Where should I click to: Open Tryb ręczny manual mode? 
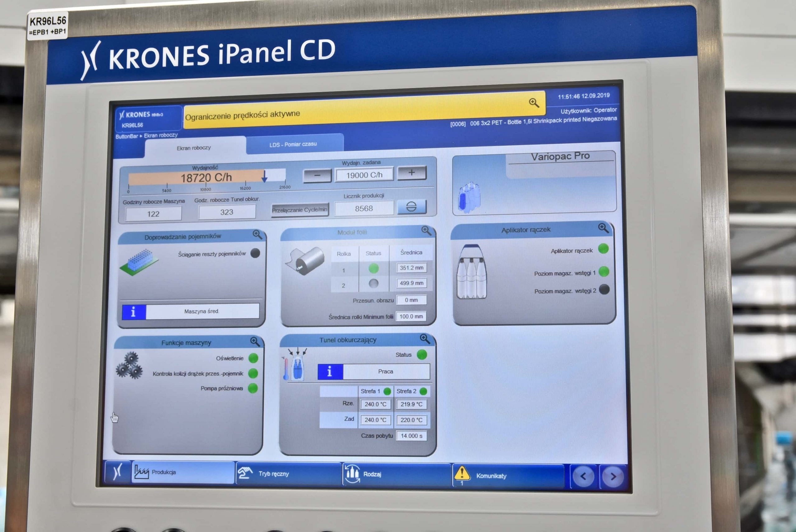pyautogui.click(x=289, y=473)
